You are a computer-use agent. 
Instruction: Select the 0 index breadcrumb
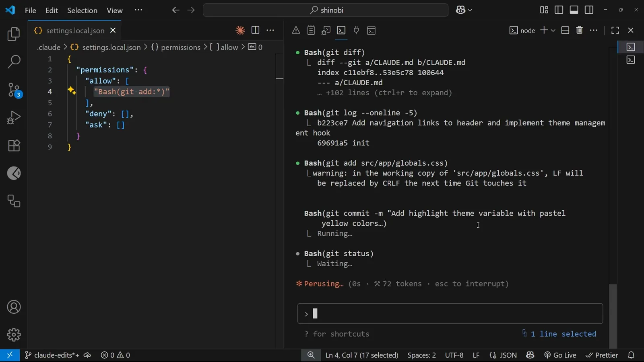point(255,47)
